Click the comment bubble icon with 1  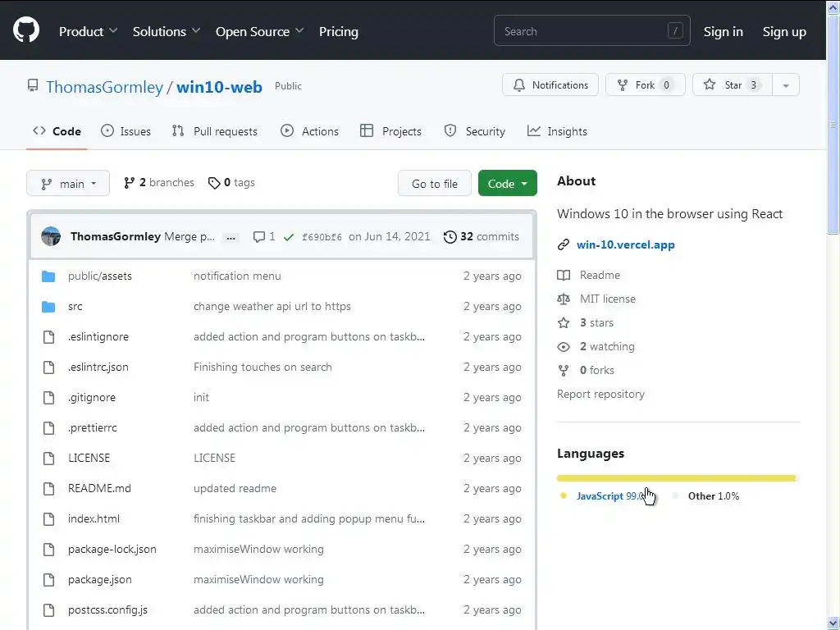click(x=258, y=237)
